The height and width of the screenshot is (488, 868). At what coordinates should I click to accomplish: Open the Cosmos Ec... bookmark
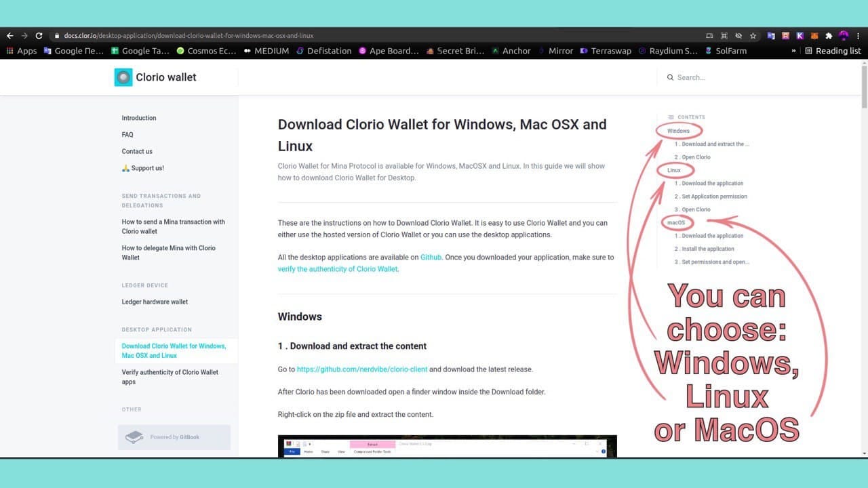pyautogui.click(x=206, y=51)
